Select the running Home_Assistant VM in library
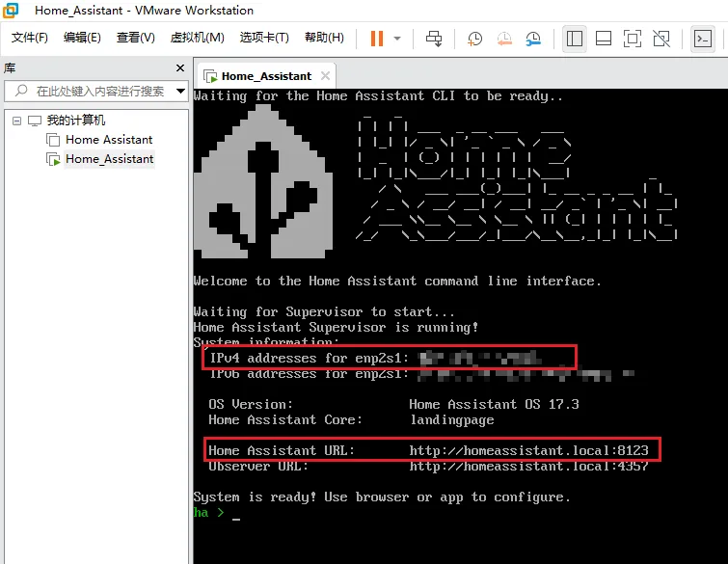Image resolution: width=728 pixels, height=564 pixels. 109,159
